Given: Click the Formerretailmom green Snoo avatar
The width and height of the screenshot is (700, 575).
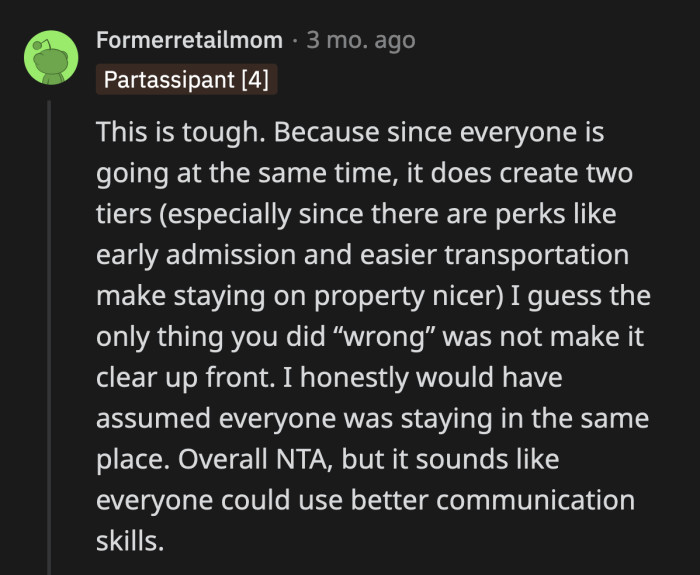Looking at the screenshot, I should pos(51,57).
